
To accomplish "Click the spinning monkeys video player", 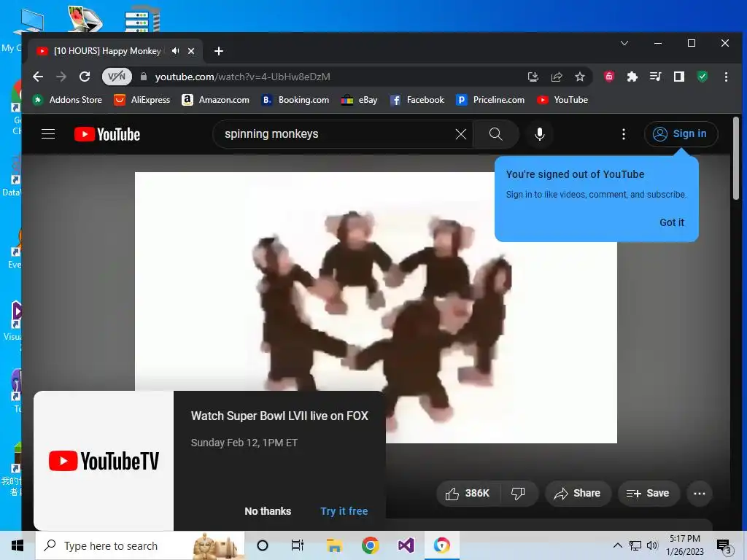I will 376,308.
